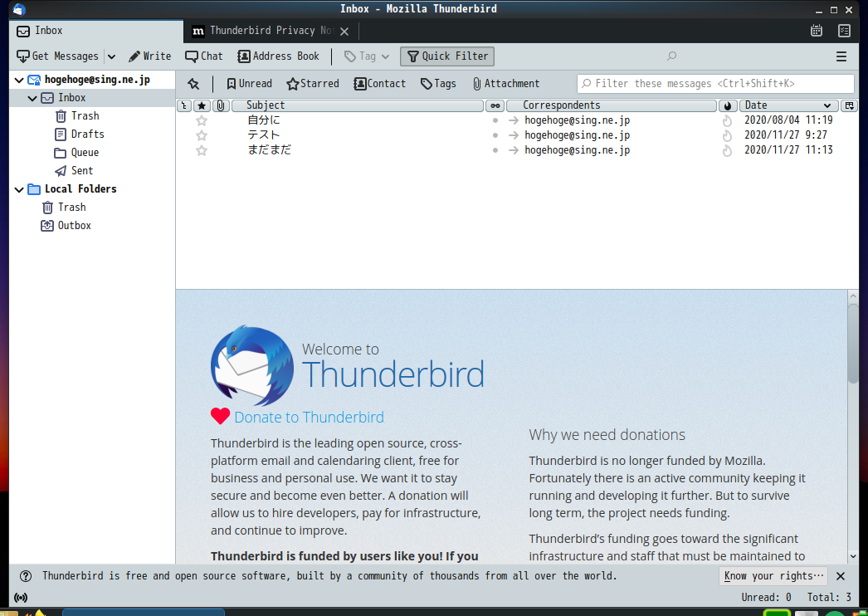Select the まだまだ message
Viewport: 868px width, 616px height.
point(269,150)
